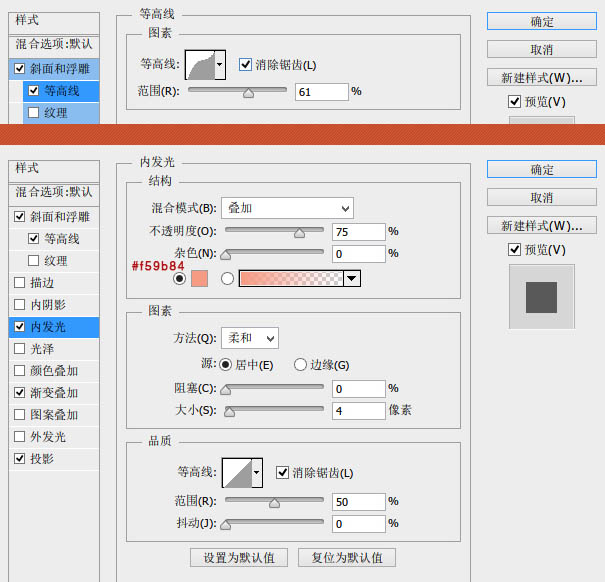Enable 颜色叠加 style checkbox
This screenshot has height=582, width=605.
[x=19, y=371]
